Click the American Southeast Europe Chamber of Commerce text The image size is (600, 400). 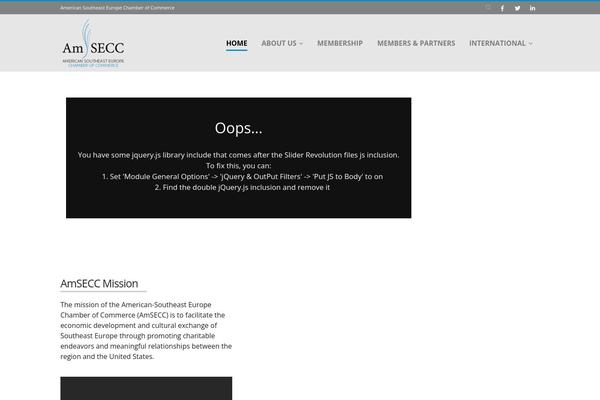point(117,8)
